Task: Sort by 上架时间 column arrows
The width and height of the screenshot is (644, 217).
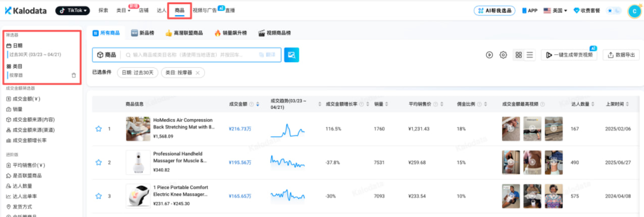Action: tap(627, 104)
